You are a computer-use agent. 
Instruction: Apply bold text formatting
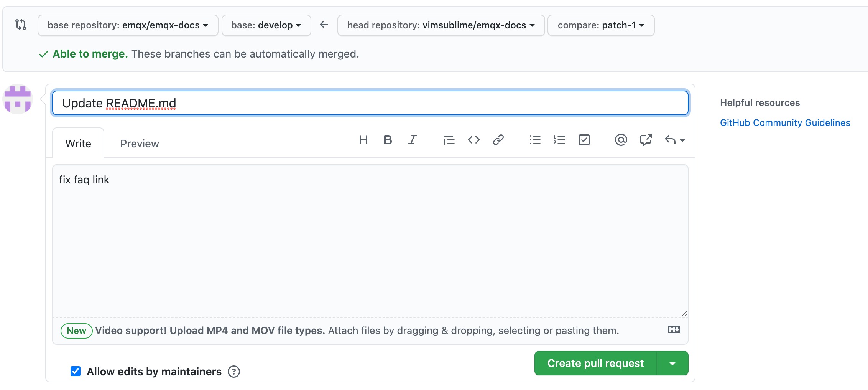[388, 140]
